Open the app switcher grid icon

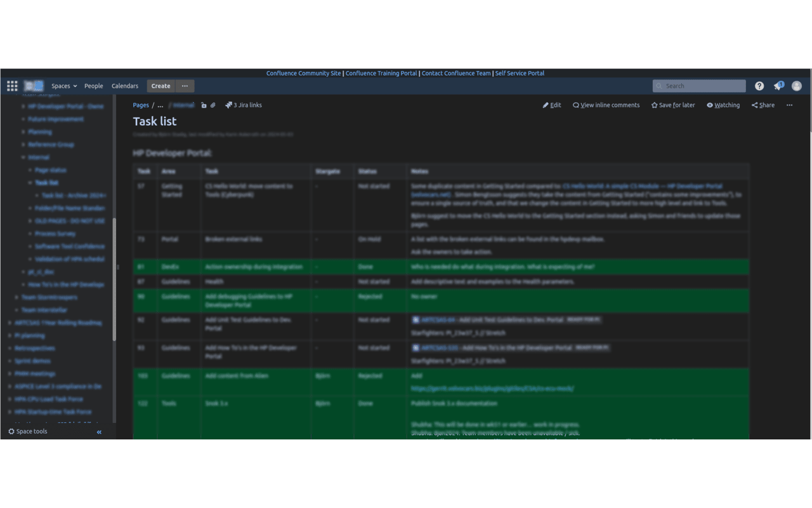12,86
